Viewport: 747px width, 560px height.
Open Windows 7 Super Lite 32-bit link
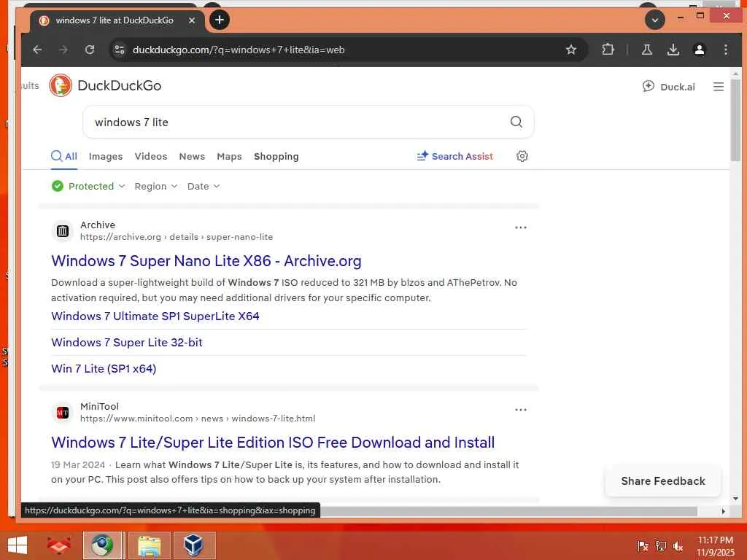point(127,343)
